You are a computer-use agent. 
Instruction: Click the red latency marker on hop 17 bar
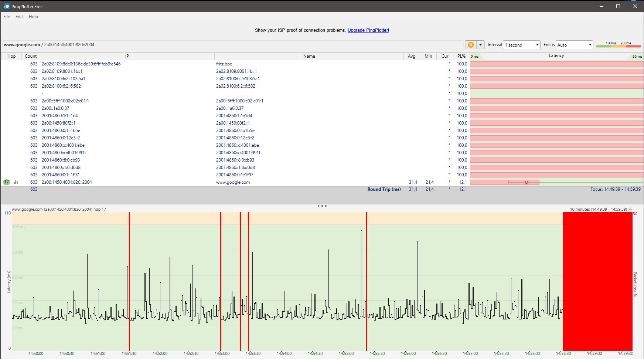[527, 182]
